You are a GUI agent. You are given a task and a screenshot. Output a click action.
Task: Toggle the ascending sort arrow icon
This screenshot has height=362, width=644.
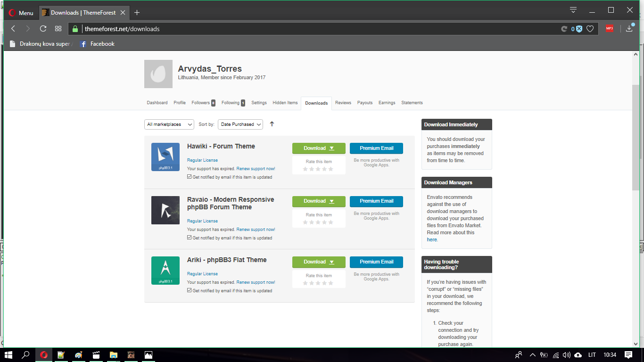272,124
